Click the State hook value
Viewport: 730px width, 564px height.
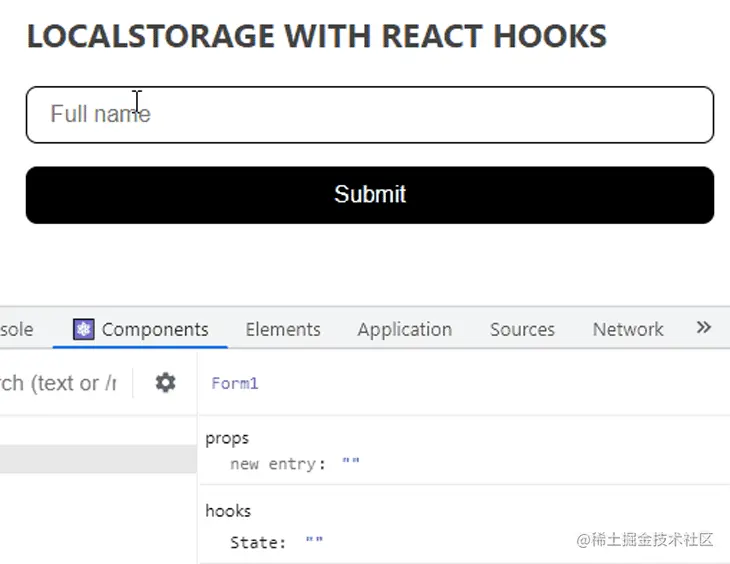314,542
